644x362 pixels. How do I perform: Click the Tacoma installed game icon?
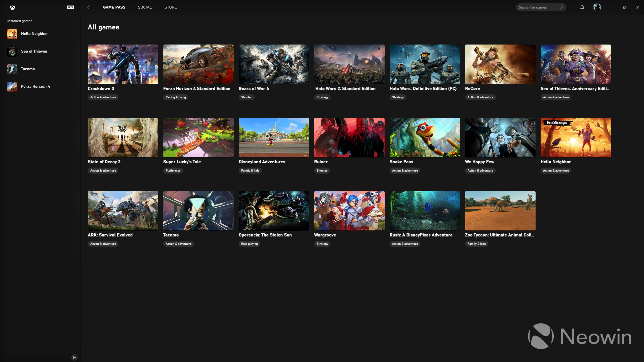pos(12,69)
